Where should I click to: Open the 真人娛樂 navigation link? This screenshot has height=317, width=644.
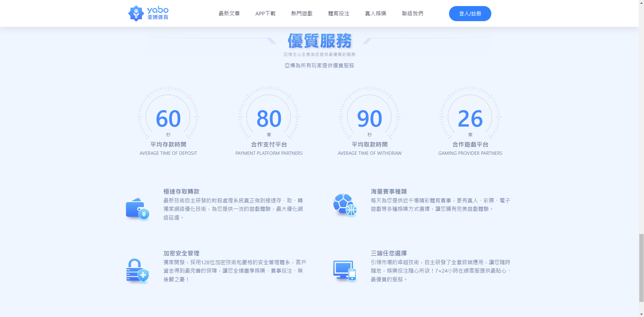click(x=376, y=13)
